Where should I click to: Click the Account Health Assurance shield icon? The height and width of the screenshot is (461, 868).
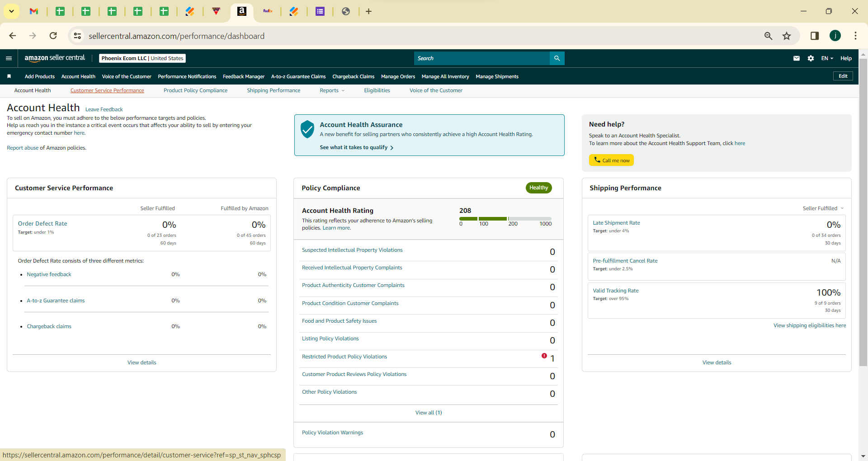point(307,129)
